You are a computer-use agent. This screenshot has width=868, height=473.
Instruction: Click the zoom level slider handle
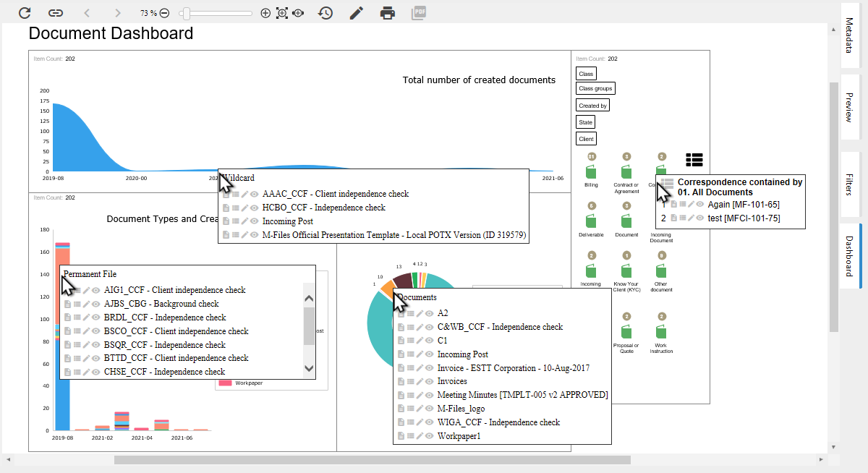(x=186, y=13)
